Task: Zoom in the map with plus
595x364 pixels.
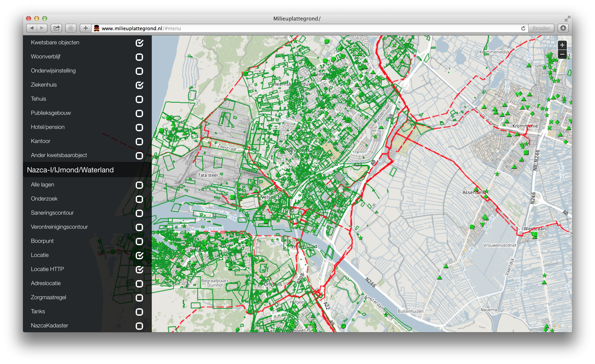Action: click(x=562, y=45)
